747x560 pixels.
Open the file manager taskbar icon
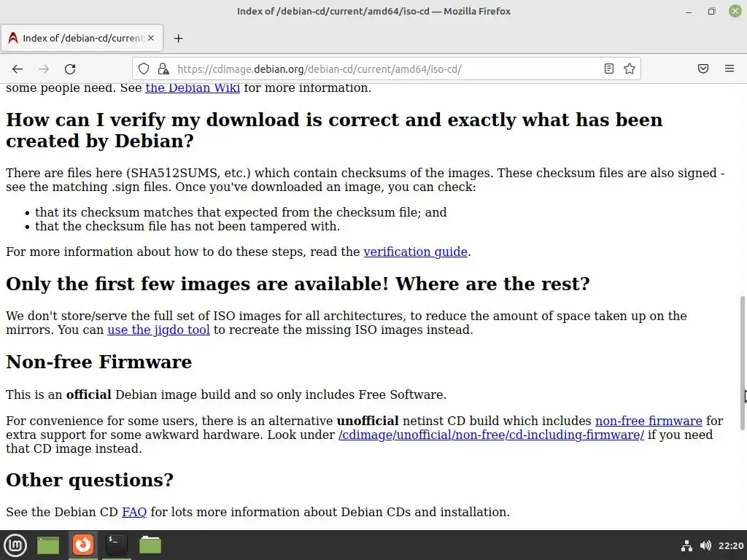150,545
